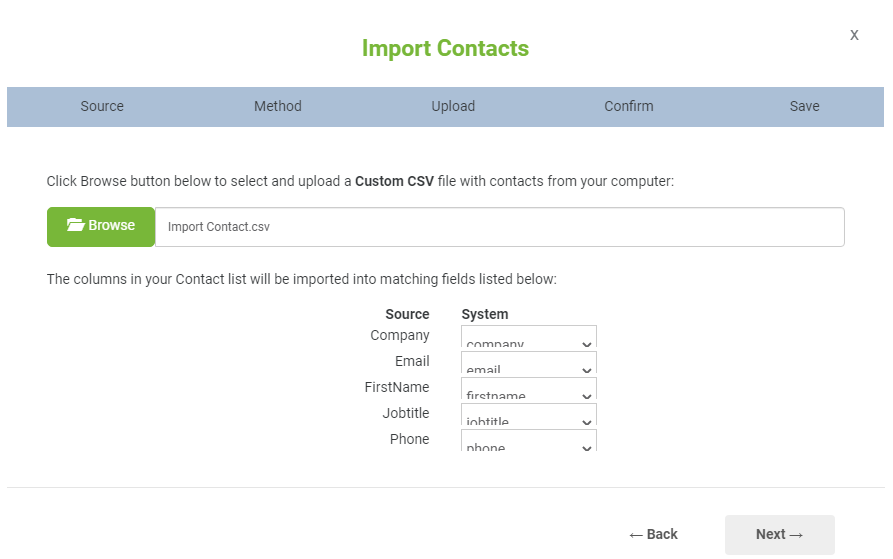This screenshot has height=559, width=893.
Task: Click the file name field showing Import Contact.csv
Action: (499, 227)
